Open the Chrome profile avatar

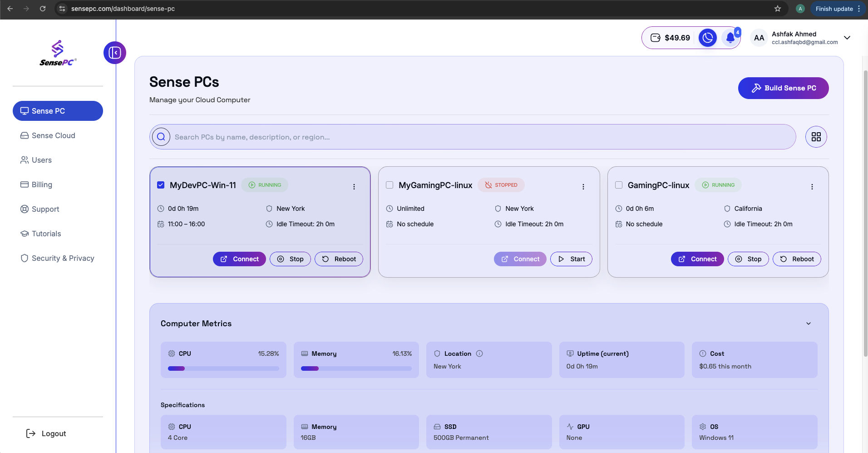(x=800, y=9)
